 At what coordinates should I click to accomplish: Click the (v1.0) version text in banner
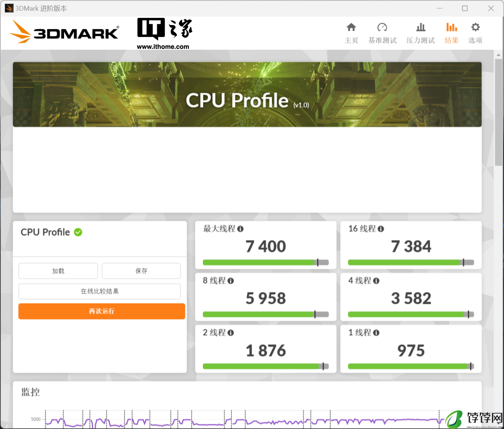pos(301,105)
